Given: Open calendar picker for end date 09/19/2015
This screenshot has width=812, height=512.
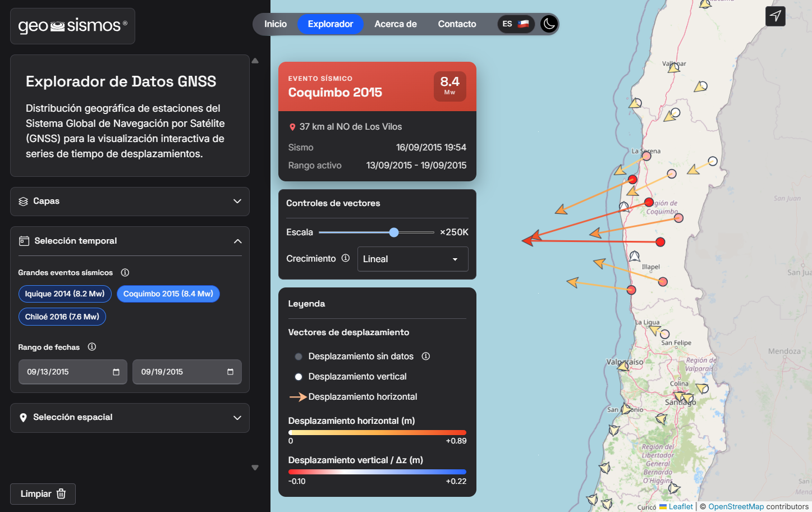Looking at the screenshot, I should point(230,372).
